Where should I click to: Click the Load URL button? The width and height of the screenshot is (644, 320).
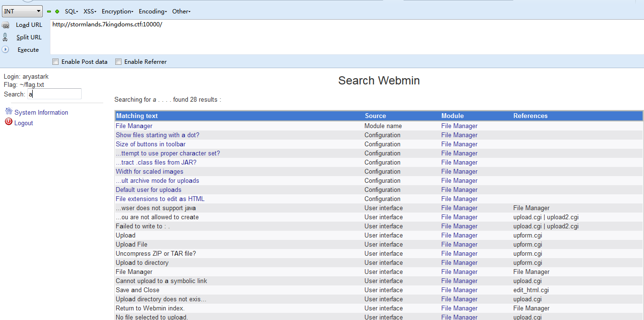[29, 25]
